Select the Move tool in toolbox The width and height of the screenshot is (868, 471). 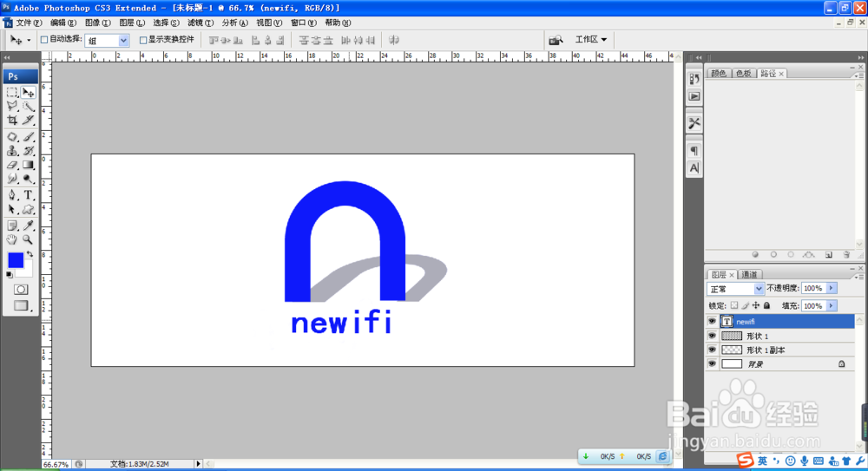(x=29, y=93)
